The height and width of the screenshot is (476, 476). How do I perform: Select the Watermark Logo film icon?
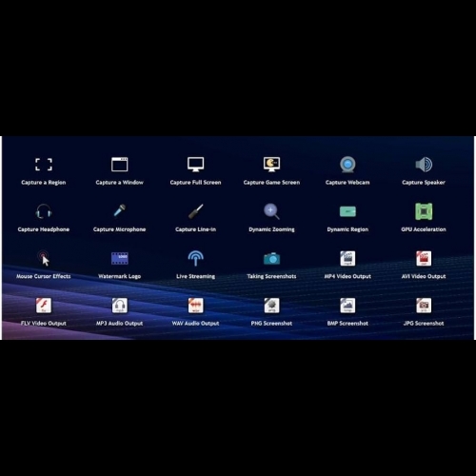tap(120, 258)
